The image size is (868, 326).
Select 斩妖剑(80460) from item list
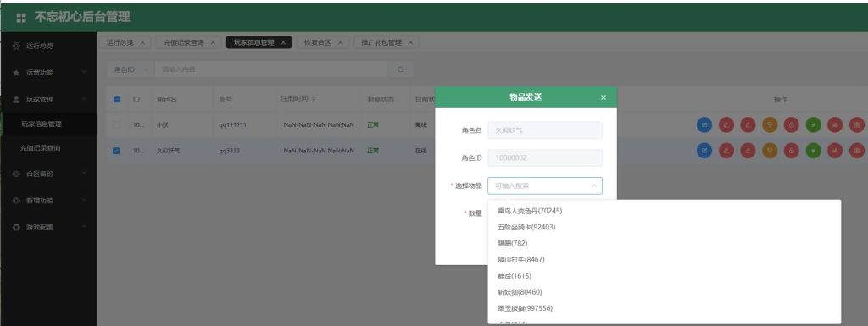(665, 292)
